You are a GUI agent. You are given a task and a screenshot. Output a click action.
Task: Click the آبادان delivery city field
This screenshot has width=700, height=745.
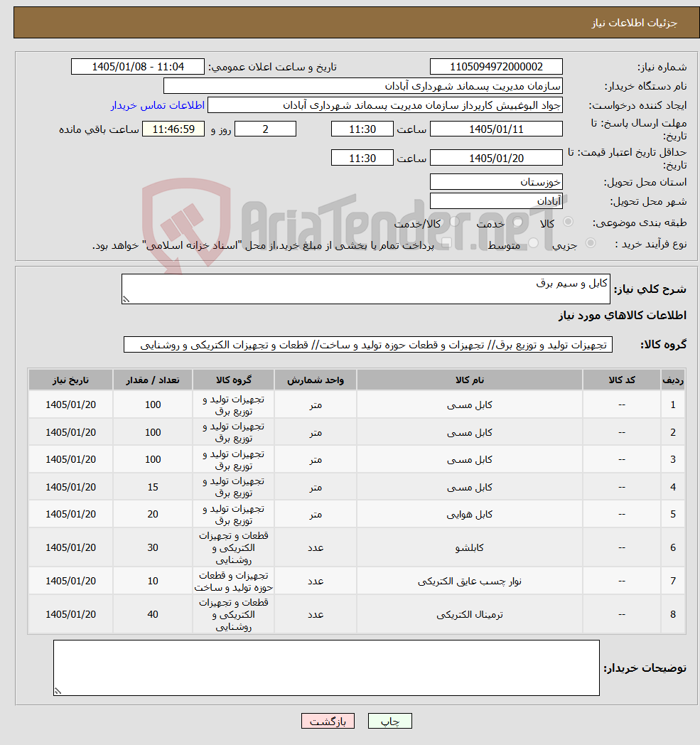496,201
